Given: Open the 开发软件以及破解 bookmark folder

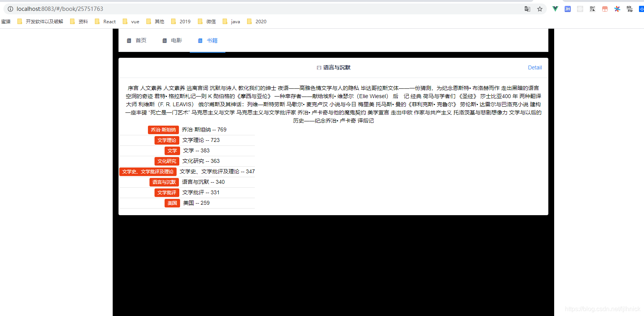Looking at the screenshot, I should tap(40, 22).
